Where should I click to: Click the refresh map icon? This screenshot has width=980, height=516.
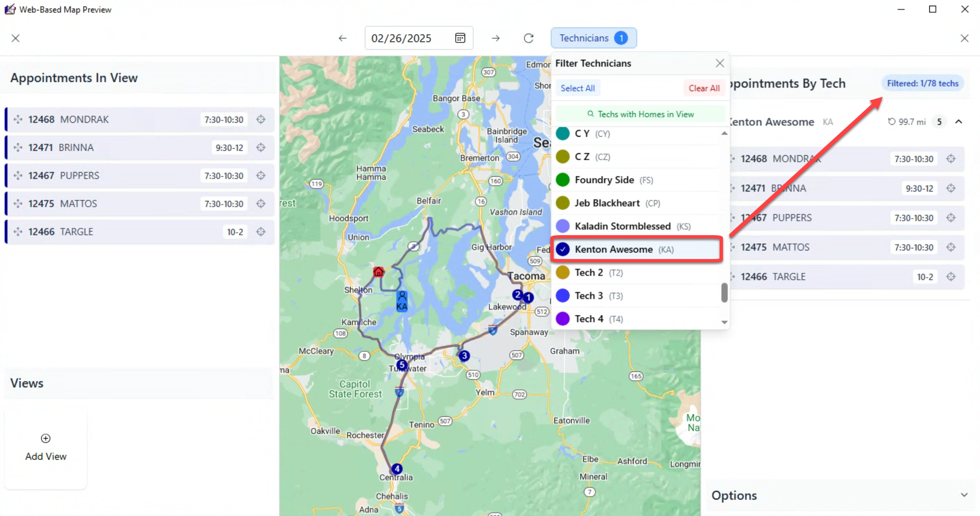529,38
